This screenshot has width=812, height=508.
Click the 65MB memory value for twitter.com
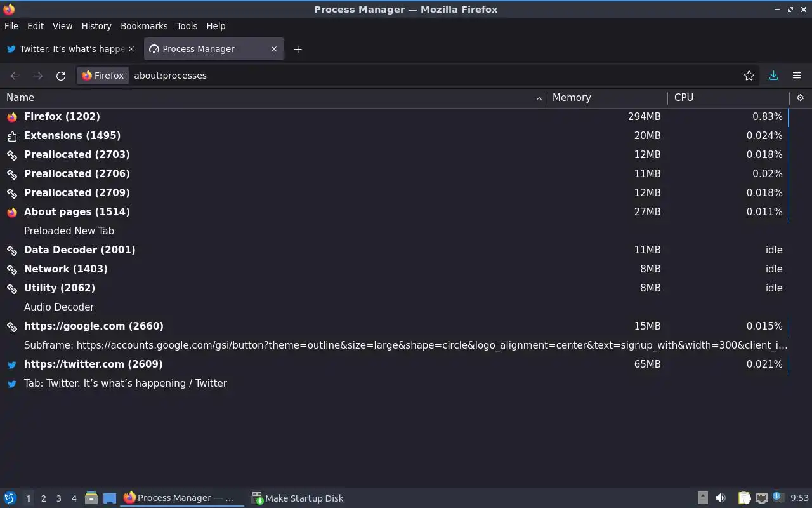[647, 364]
